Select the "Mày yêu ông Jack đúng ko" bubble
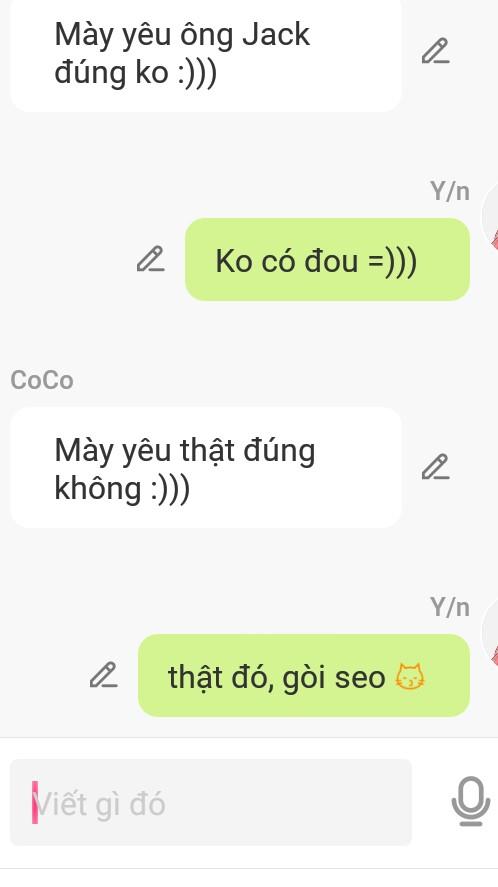This screenshot has height=887, width=498. (206, 54)
